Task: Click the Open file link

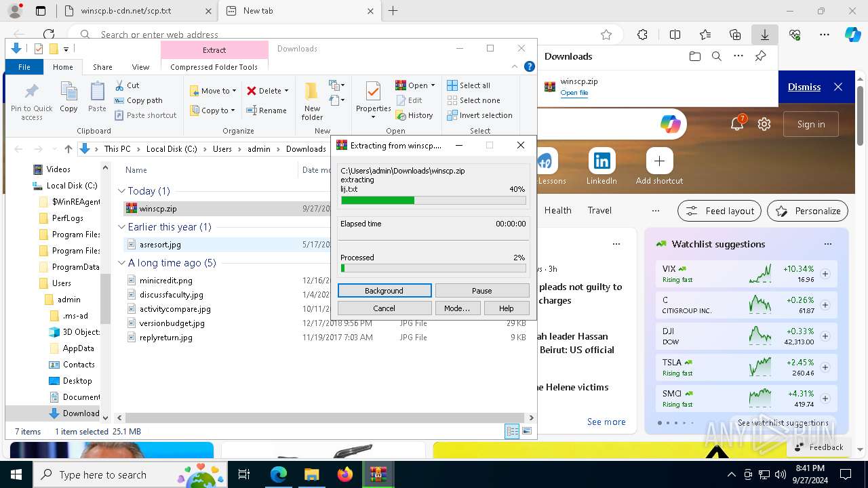Action: pyautogui.click(x=574, y=93)
